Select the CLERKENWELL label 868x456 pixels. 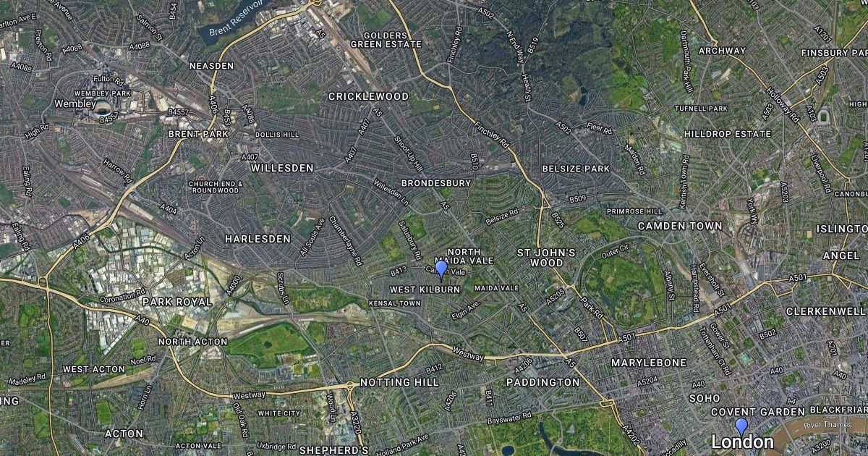point(825,311)
